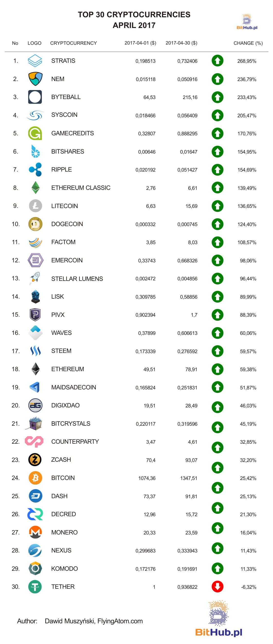The height and width of the screenshot is (644, 273).
Task: Click the orange Bitcoin logo
Action: pyautogui.click(x=35, y=478)
